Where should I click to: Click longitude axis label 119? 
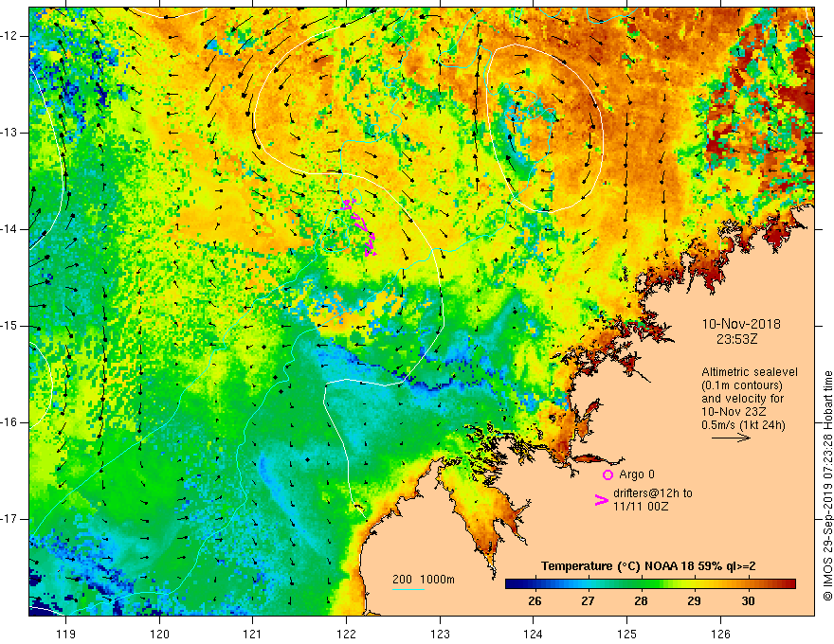point(66,634)
